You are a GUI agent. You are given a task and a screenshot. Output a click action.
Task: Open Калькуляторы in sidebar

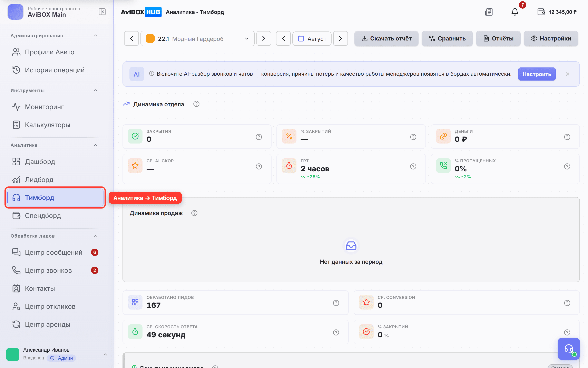(55, 125)
